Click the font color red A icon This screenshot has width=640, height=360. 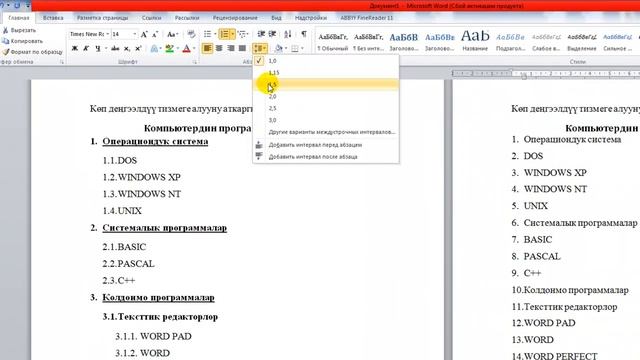pos(186,49)
